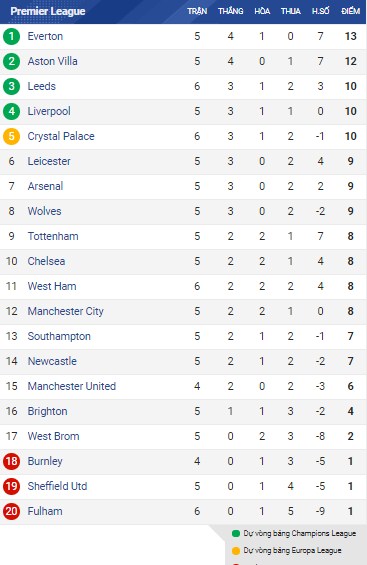Click the red rank 19 badge
Viewport: 367px width, 565px height.
(x=12, y=486)
